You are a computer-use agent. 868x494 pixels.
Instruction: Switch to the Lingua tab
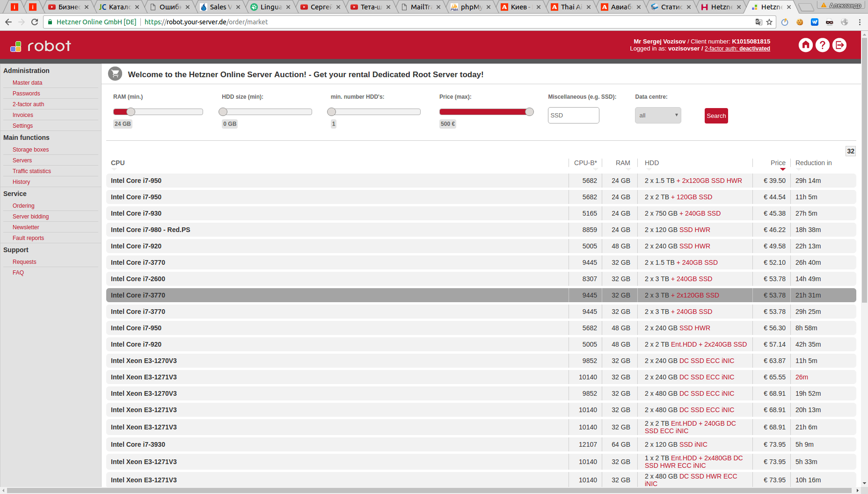point(270,7)
